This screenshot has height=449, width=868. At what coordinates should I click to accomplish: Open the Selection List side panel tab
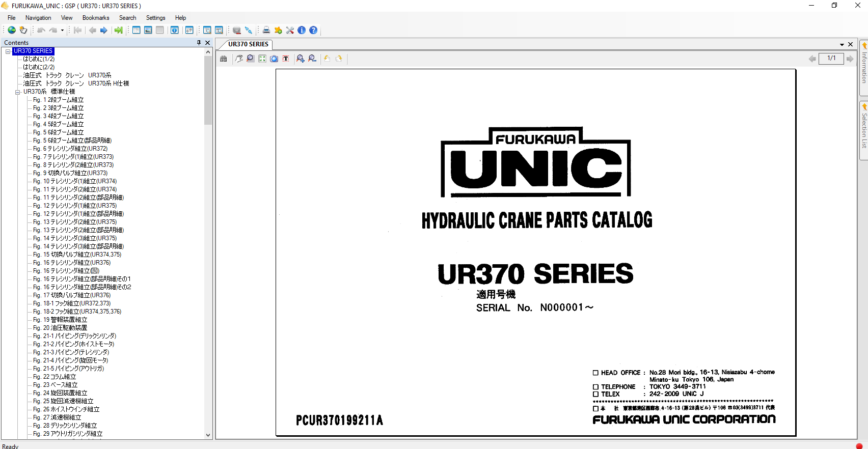(x=864, y=130)
